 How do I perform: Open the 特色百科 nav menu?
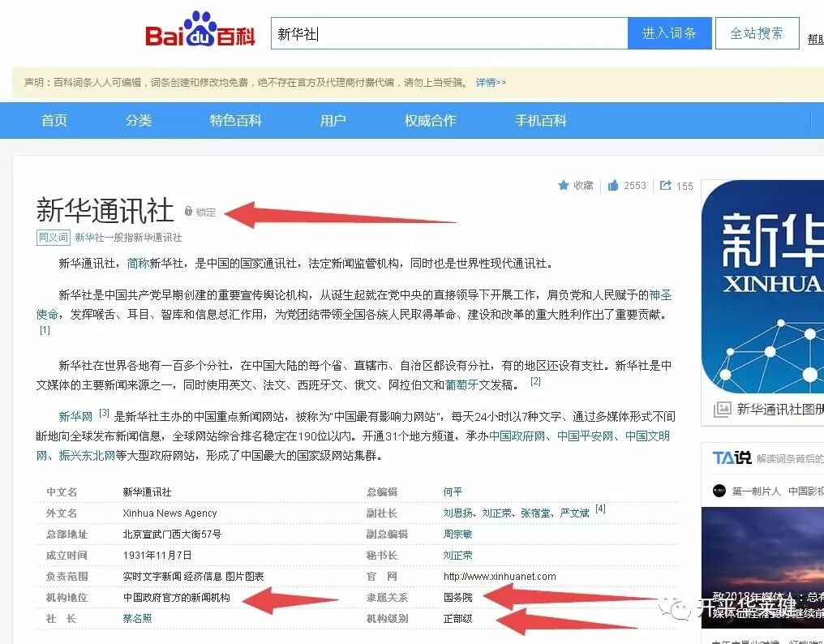pyautogui.click(x=236, y=120)
